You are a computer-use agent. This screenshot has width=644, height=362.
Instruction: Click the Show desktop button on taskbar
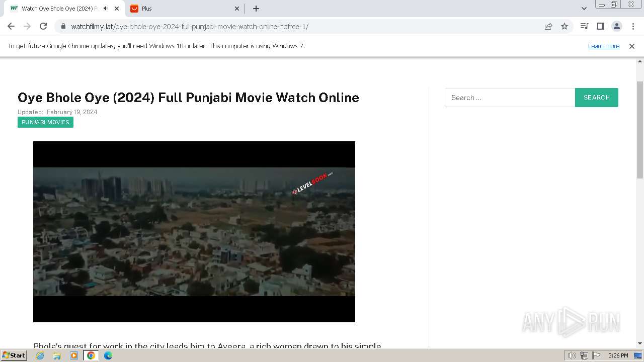tap(638, 355)
